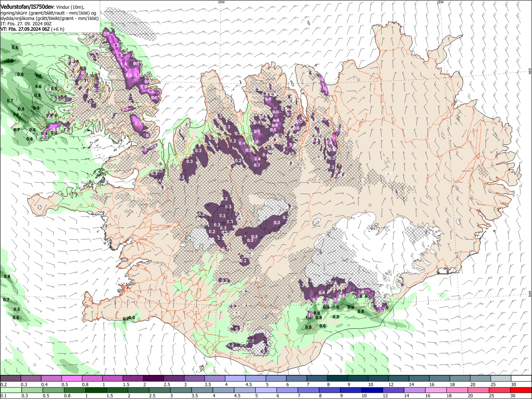Screen dimensions: 532x399
Task: Pick the snow legend swatch for 1–1.5
Action: 112,379
